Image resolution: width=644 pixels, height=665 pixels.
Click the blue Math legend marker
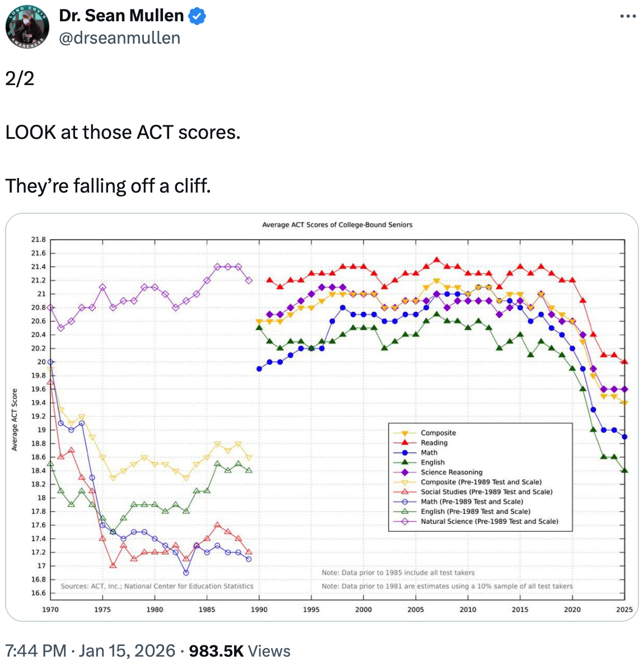405,452
